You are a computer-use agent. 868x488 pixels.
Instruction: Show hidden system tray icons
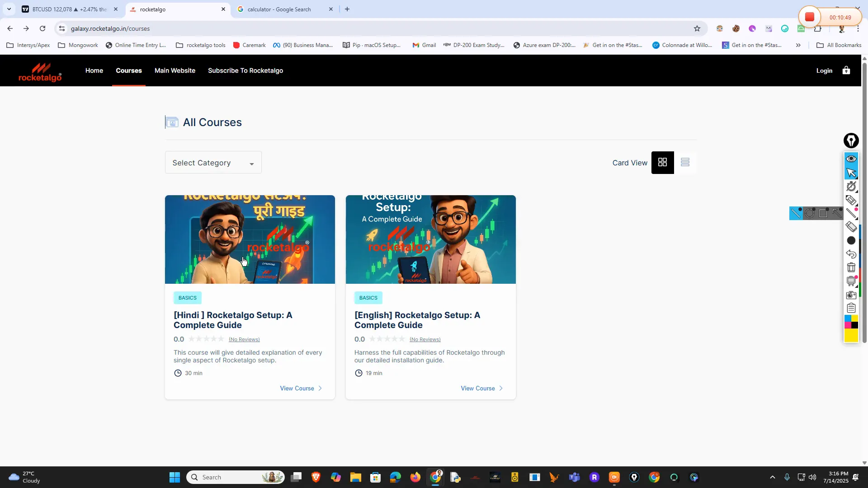point(772,477)
